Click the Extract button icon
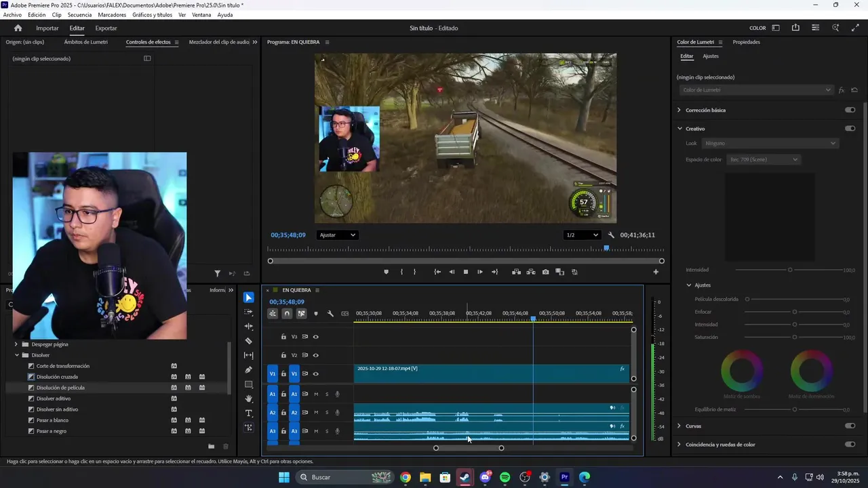Image resolution: width=868 pixels, height=488 pixels. (x=531, y=272)
